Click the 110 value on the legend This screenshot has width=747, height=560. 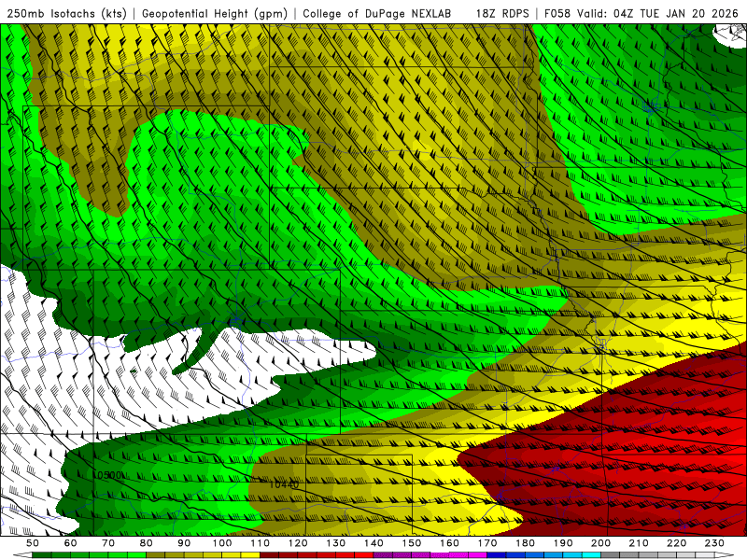coord(261,543)
